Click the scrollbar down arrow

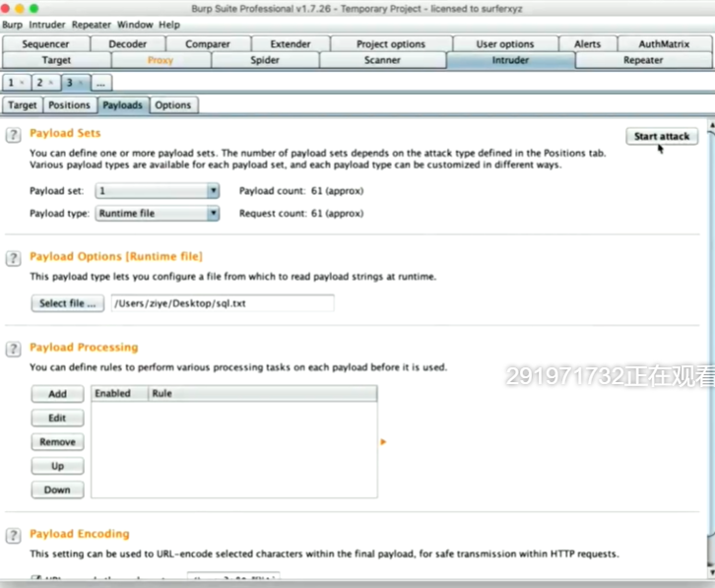[x=711, y=572]
